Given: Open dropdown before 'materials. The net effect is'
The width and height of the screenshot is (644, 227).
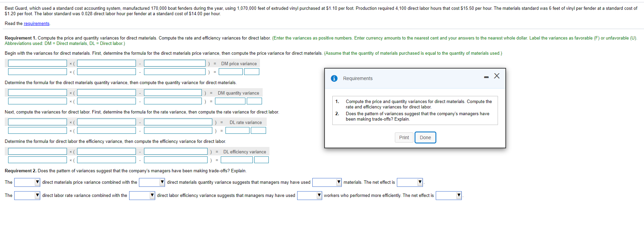Looking at the screenshot, I should [x=327, y=182].
